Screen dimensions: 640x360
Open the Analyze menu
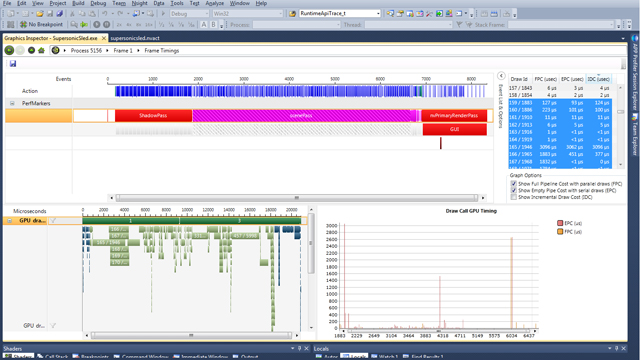point(214,3)
